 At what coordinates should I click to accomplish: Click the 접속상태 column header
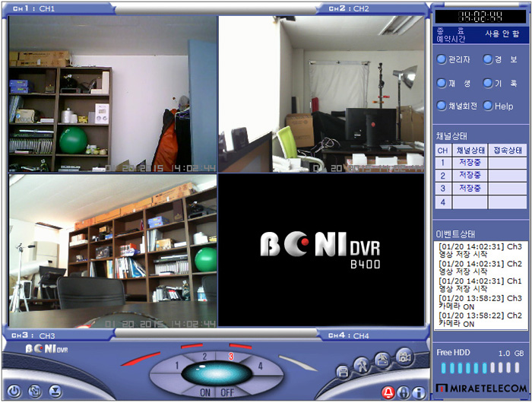pyautogui.click(x=508, y=150)
